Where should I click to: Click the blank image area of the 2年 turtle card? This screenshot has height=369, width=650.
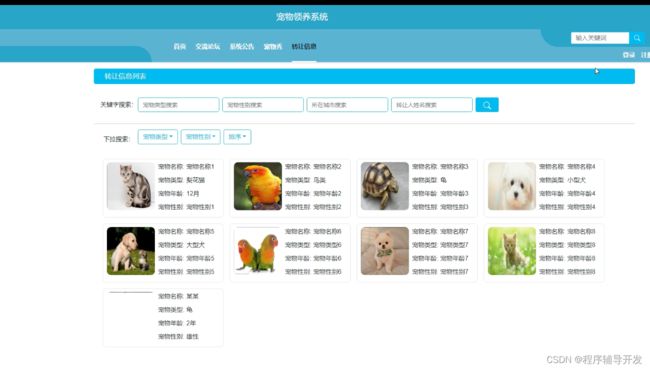pos(131,316)
